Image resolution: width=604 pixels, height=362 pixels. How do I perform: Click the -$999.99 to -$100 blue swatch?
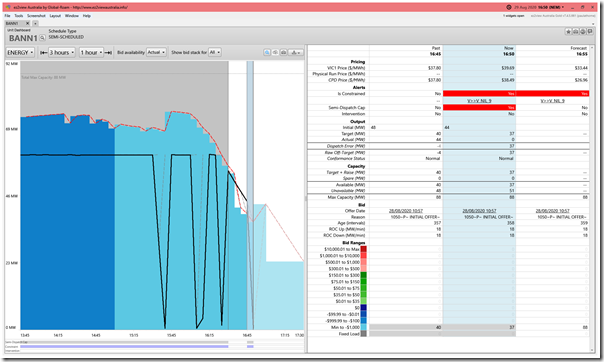click(363, 321)
